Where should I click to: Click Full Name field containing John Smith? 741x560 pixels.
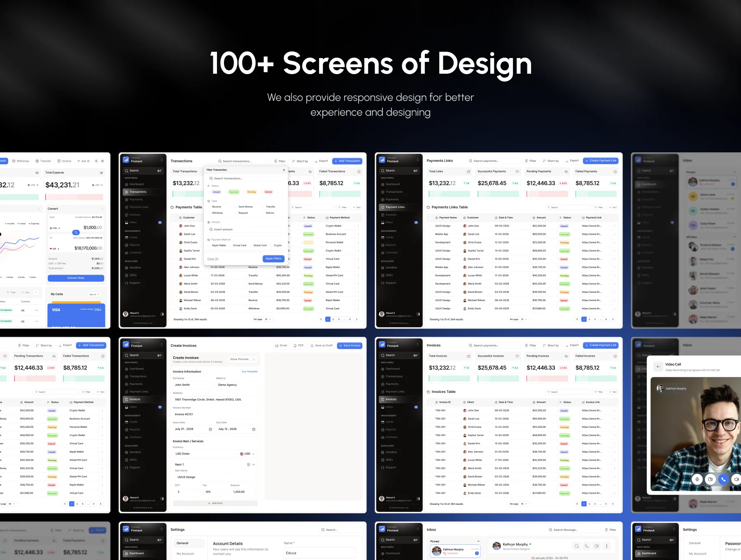(x=193, y=385)
